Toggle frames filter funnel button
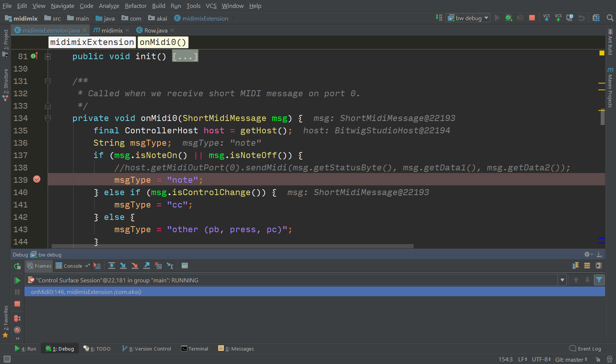The height and width of the screenshot is (364, 616). pyautogui.click(x=599, y=280)
